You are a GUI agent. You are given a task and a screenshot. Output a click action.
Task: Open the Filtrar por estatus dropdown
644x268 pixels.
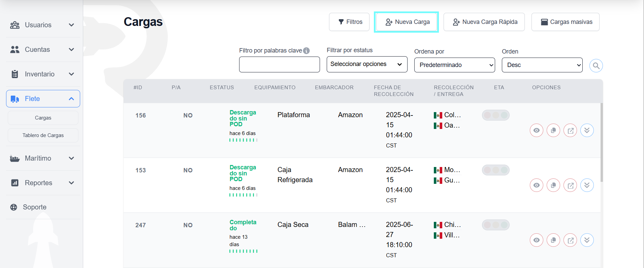point(367,64)
